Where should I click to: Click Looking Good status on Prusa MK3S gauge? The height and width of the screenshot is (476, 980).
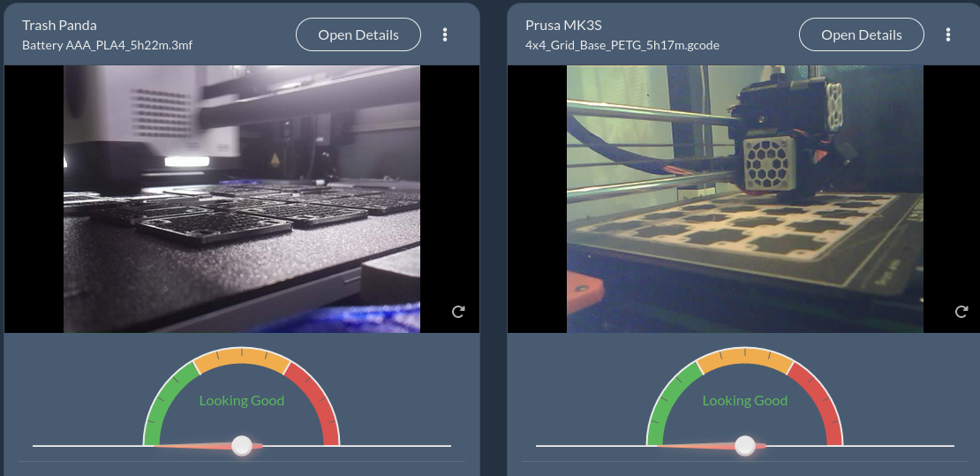(745, 400)
